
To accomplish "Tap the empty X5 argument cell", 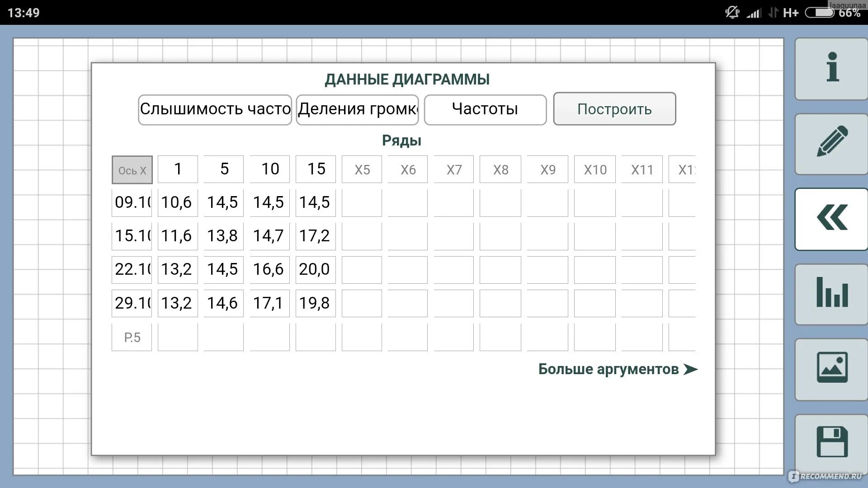I will click(362, 169).
